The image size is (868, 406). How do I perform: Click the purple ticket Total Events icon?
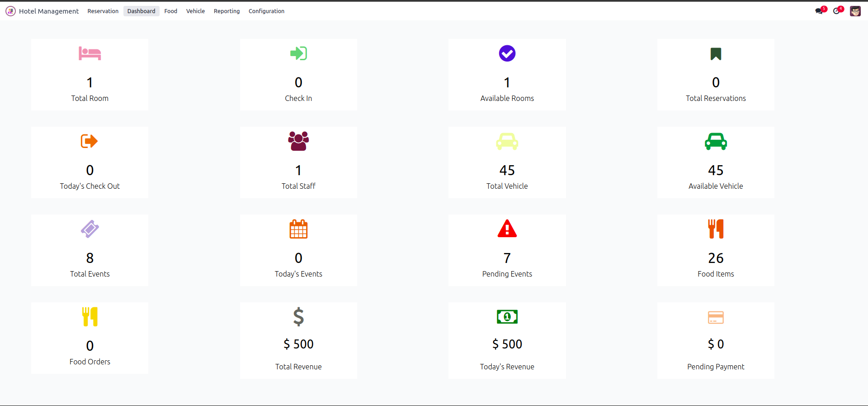(x=90, y=229)
